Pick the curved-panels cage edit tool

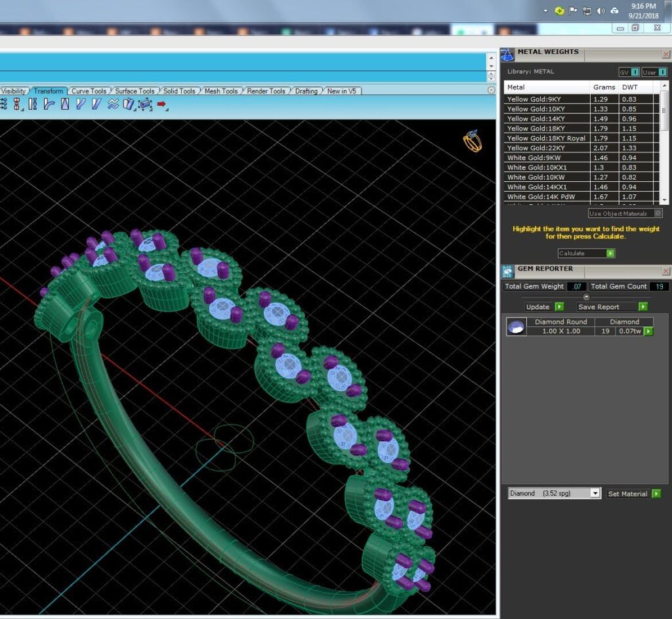click(x=129, y=104)
